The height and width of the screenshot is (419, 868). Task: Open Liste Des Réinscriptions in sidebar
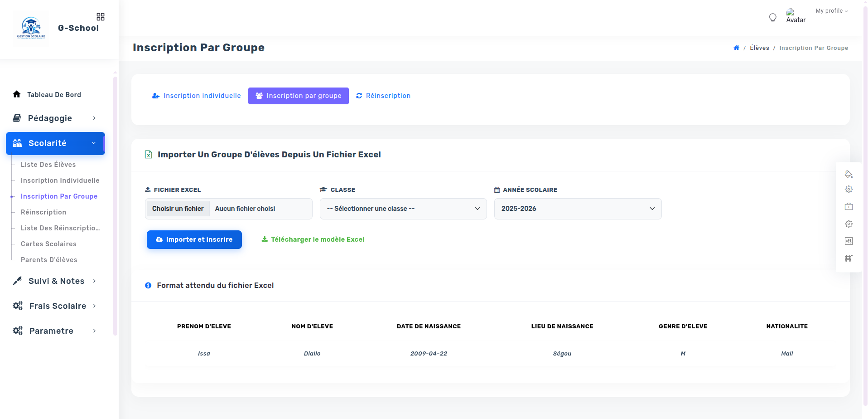tap(60, 228)
